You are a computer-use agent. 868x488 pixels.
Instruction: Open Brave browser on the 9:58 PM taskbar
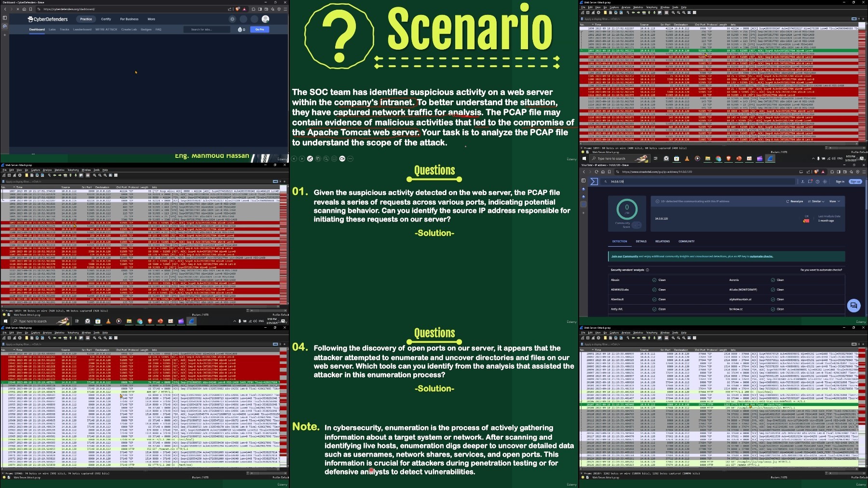150,321
